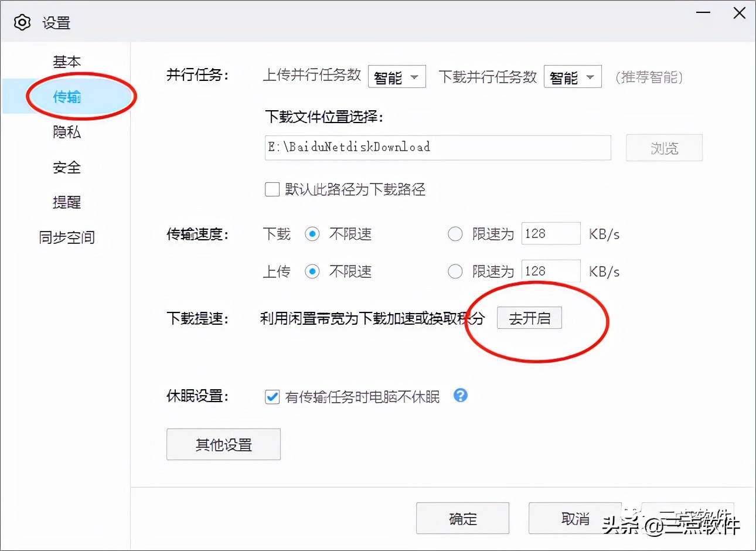Screen dimensions: 756x551
Task: Click the blue help icon beside sleep setting
Action: [x=461, y=396]
